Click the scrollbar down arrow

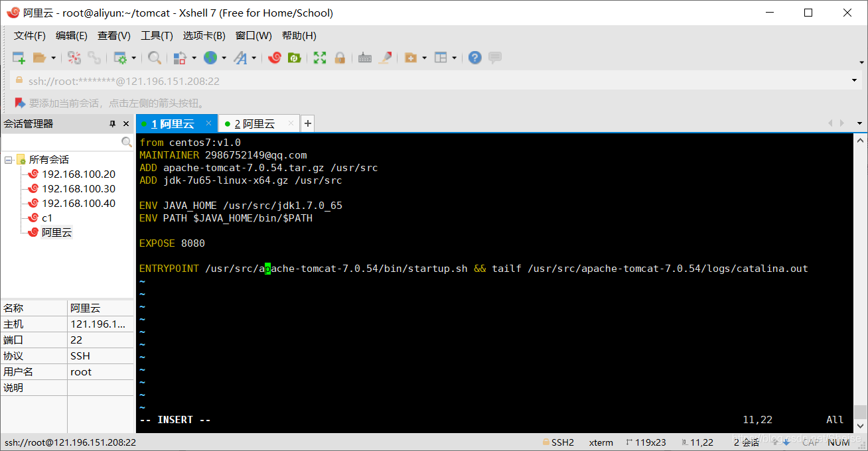[860, 426]
